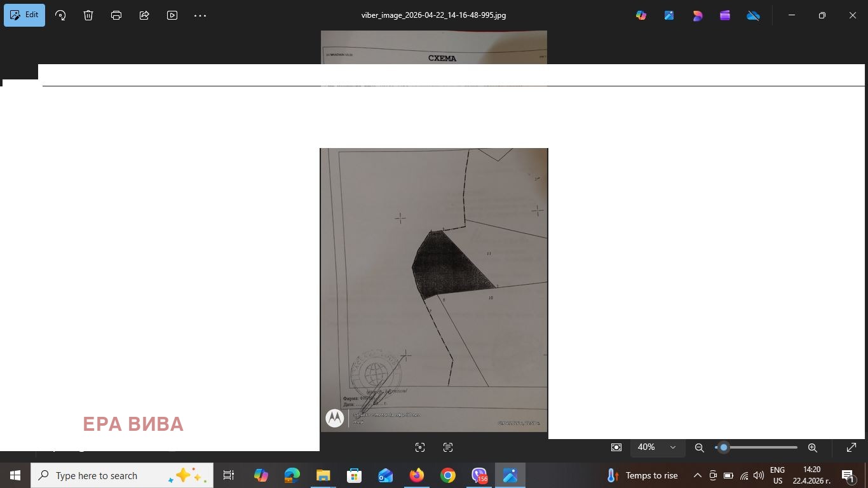The image size is (868, 488).
Task: Print the image using the printer icon
Action: pyautogui.click(x=116, y=15)
